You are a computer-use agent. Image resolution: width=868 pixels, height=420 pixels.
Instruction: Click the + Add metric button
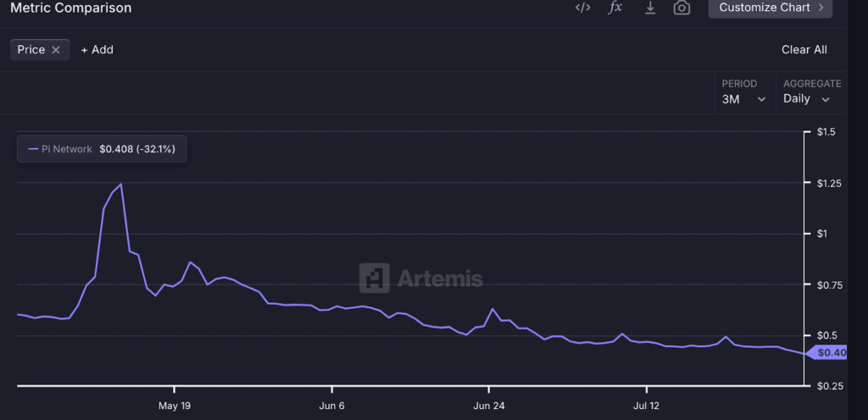pyautogui.click(x=97, y=50)
